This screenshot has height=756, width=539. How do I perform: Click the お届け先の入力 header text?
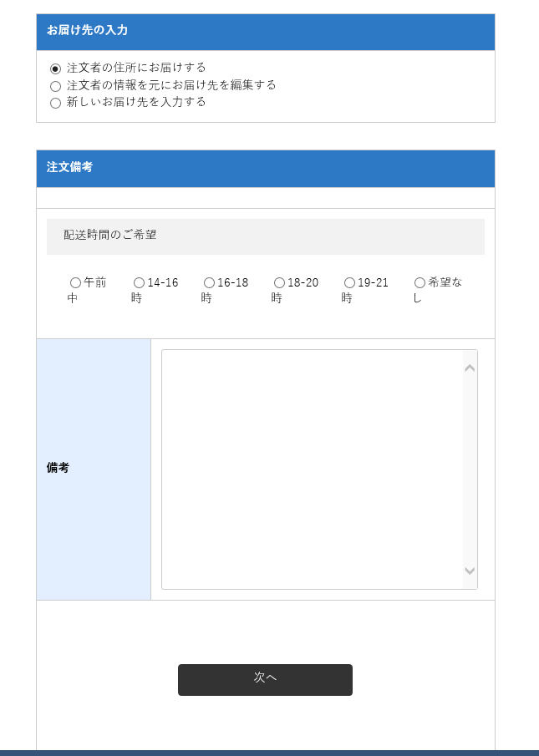(x=87, y=30)
